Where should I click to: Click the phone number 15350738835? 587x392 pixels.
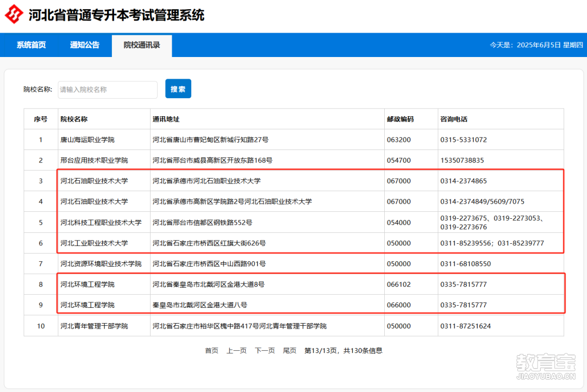point(462,160)
